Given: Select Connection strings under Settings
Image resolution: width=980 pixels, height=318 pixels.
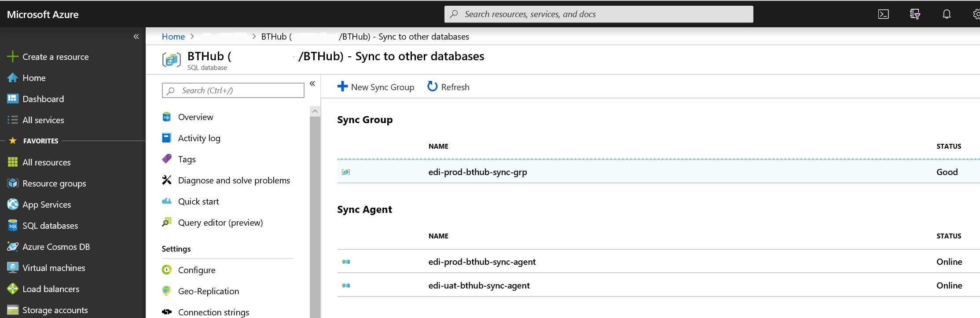Looking at the screenshot, I should click(213, 312).
